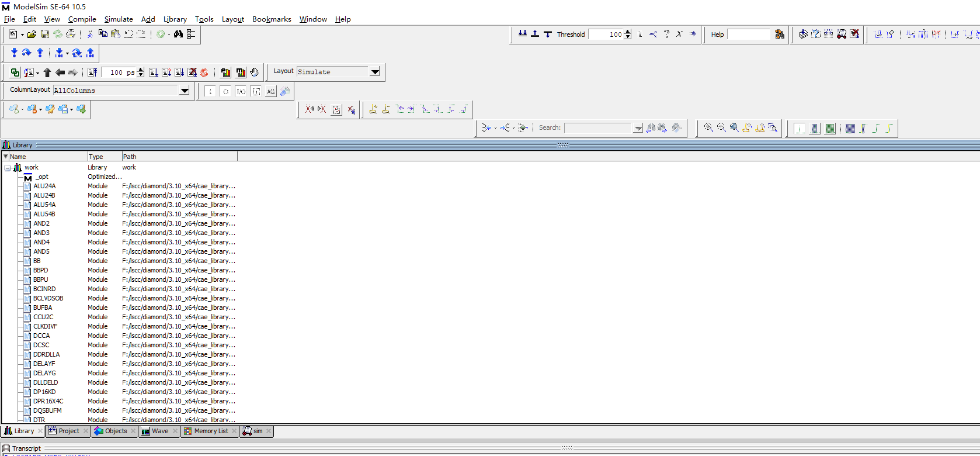Open the Library column filter triangle
Viewport: 980px width, 456px height.
coord(5,157)
